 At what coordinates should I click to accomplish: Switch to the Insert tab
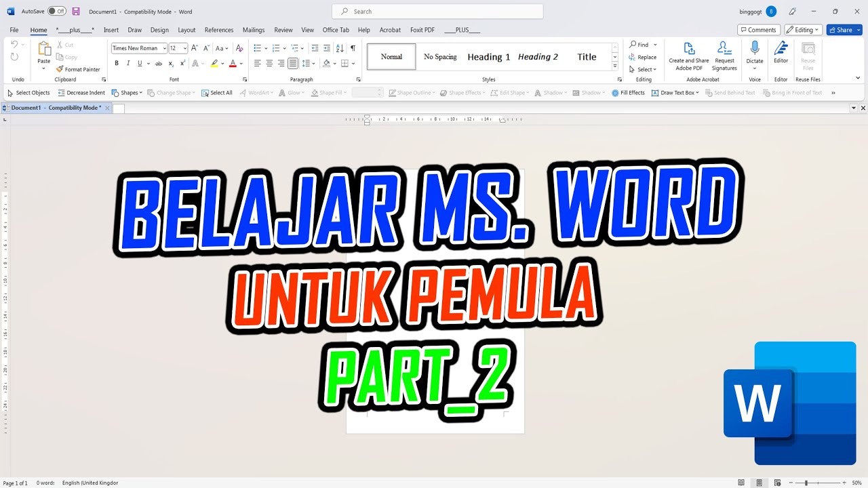(x=111, y=30)
